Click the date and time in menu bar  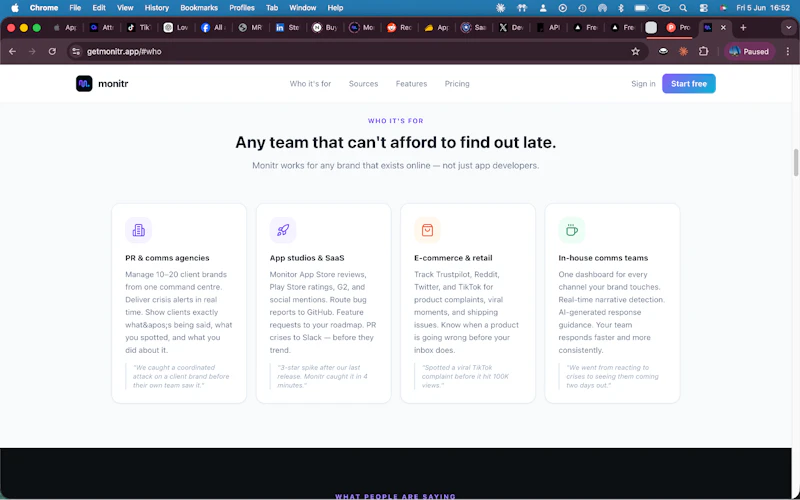tap(763, 8)
